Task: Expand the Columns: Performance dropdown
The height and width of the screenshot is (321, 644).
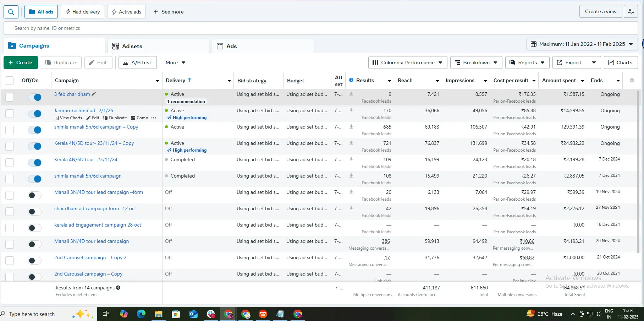Action: click(407, 62)
